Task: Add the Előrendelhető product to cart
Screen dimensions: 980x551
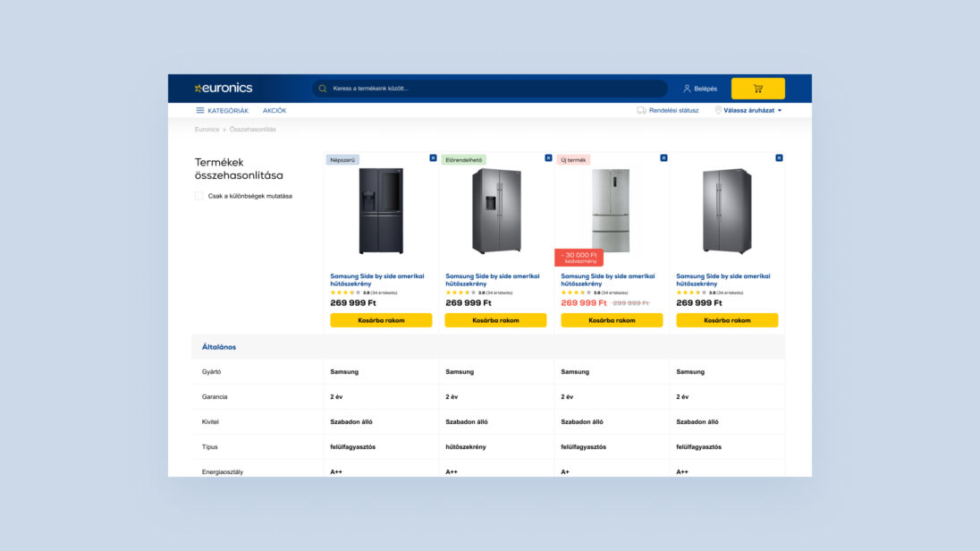Action: click(x=495, y=320)
